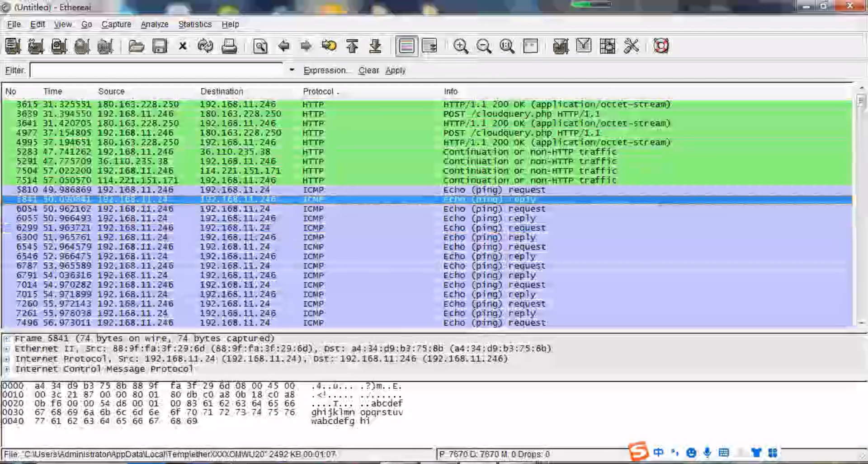Open help via the lifebuoy icon
This screenshot has width=868, height=464.
[x=661, y=46]
